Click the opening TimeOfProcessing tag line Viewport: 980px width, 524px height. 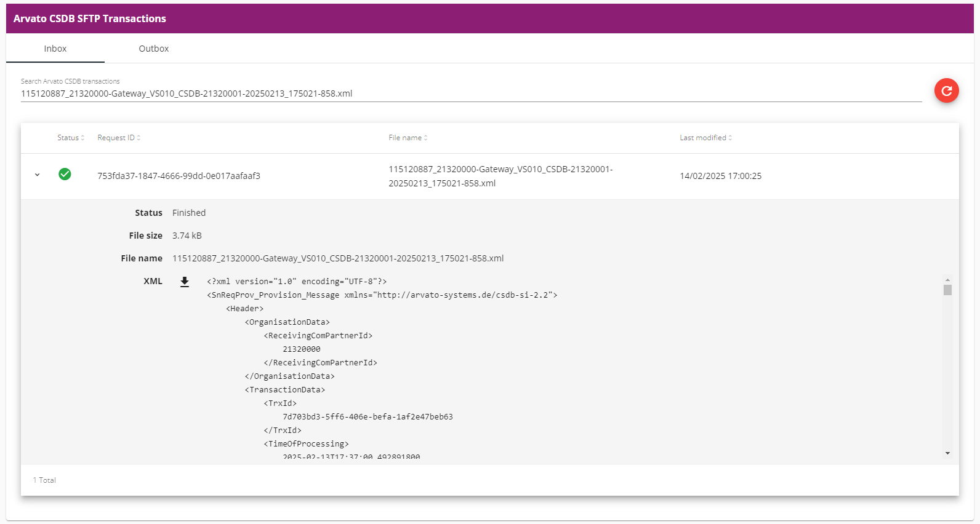pos(307,444)
